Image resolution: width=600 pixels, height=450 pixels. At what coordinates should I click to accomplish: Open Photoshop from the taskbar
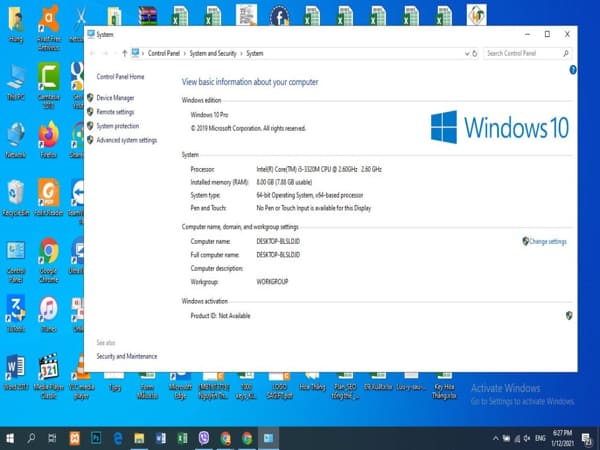point(96,438)
